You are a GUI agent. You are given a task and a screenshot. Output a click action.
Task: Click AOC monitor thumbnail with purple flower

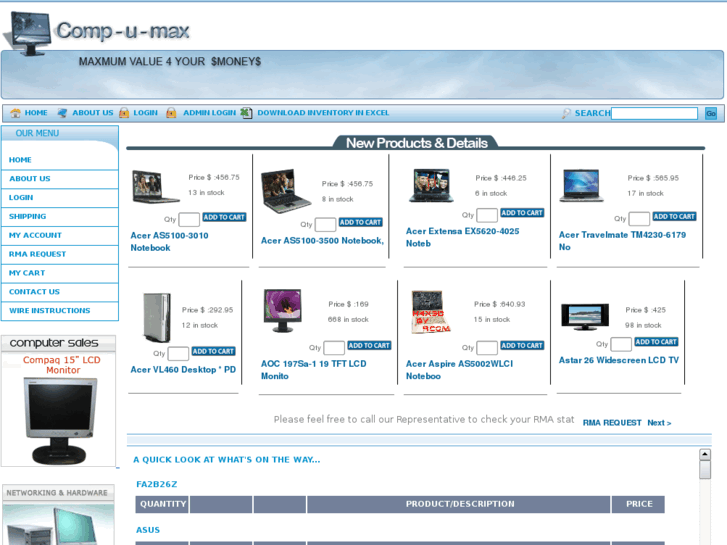[282, 310]
